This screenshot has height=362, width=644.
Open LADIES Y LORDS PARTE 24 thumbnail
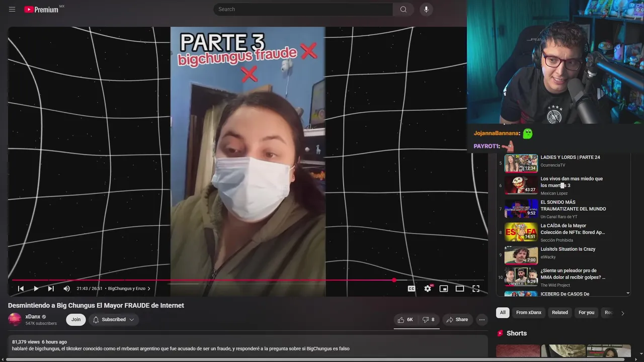(x=521, y=163)
